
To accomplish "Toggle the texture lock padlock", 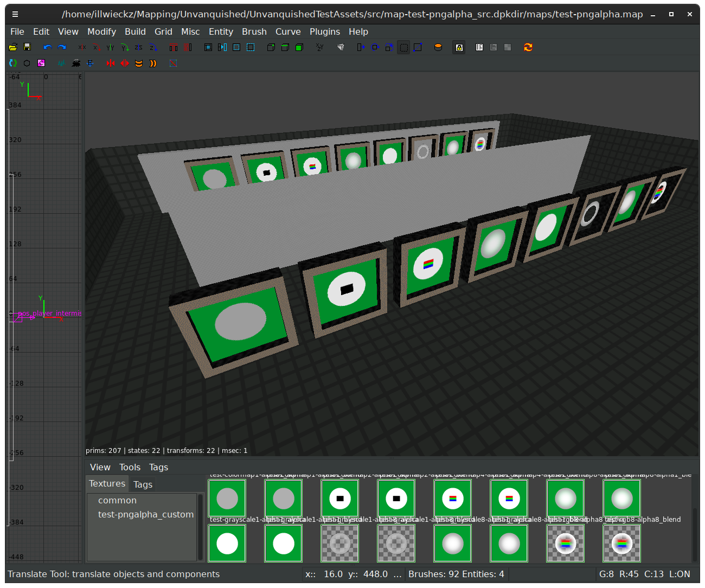I will click(459, 47).
